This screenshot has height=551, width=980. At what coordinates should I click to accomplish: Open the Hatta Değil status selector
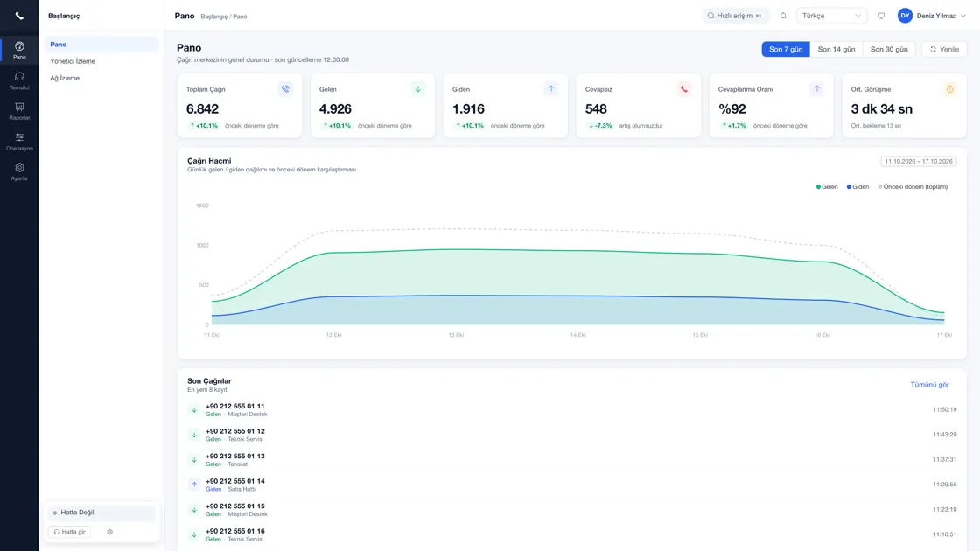click(x=101, y=513)
